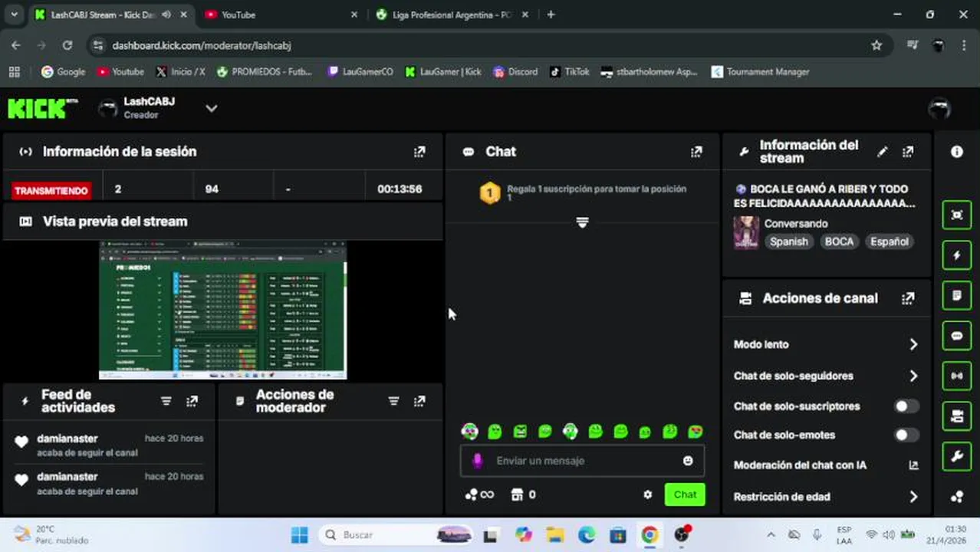
Task: Click the gold position 1 gift badge
Action: click(x=489, y=193)
